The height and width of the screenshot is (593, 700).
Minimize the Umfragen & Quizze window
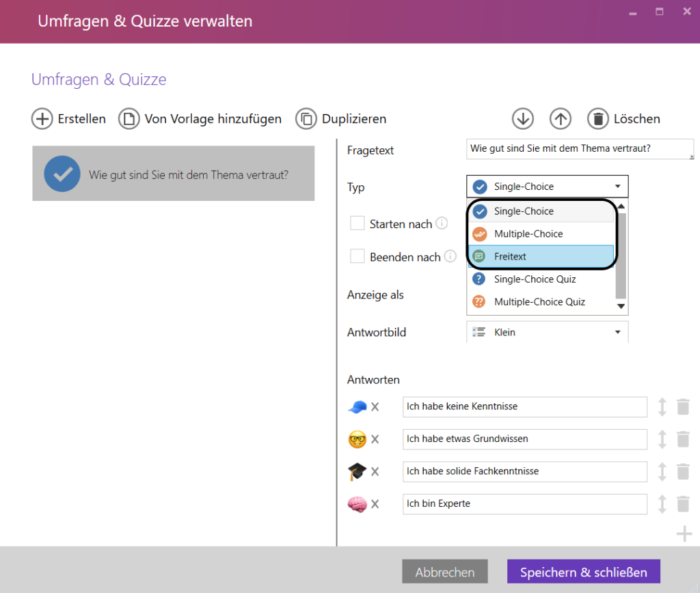(632, 13)
